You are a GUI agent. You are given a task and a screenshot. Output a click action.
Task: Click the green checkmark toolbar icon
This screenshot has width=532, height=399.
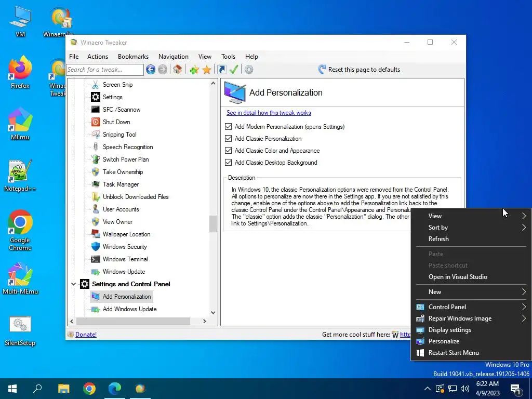(x=234, y=70)
